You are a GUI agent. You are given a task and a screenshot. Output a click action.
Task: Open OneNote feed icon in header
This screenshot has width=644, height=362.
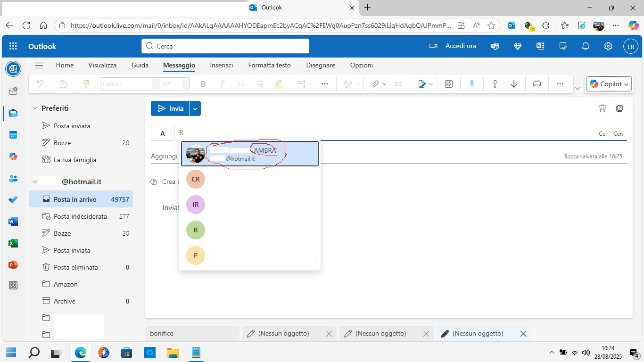point(540,46)
